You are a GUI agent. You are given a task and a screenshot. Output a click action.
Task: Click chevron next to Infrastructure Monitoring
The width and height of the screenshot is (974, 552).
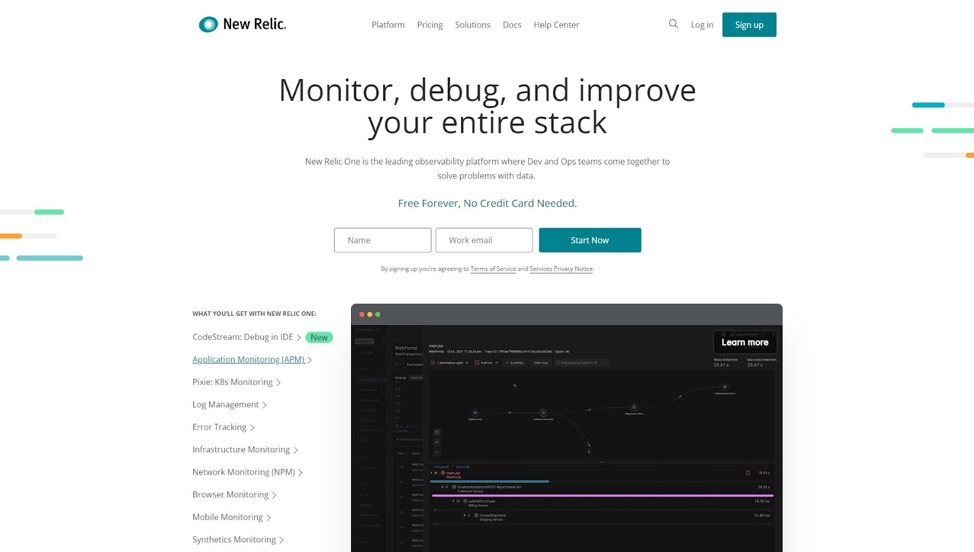click(296, 450)
